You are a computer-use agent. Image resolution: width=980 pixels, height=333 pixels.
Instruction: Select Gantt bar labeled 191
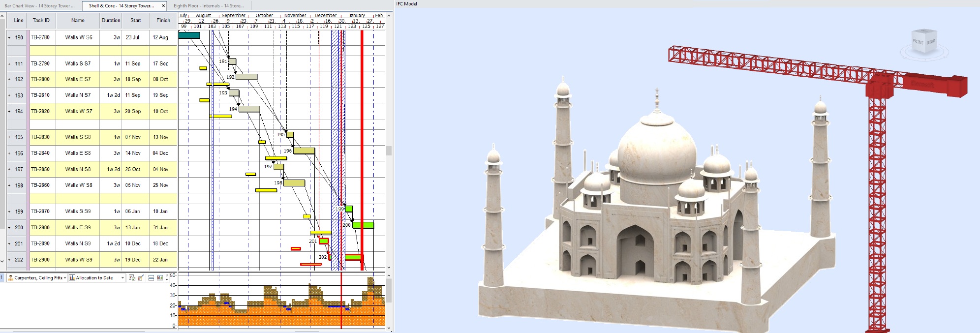click(x=233, y=61)
